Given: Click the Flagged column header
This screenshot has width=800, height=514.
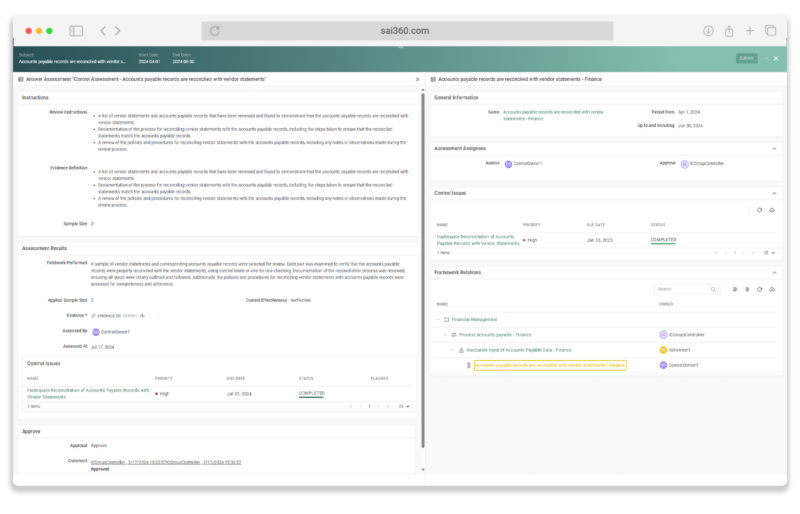Looking at the screenshot, I should (379, 379).
